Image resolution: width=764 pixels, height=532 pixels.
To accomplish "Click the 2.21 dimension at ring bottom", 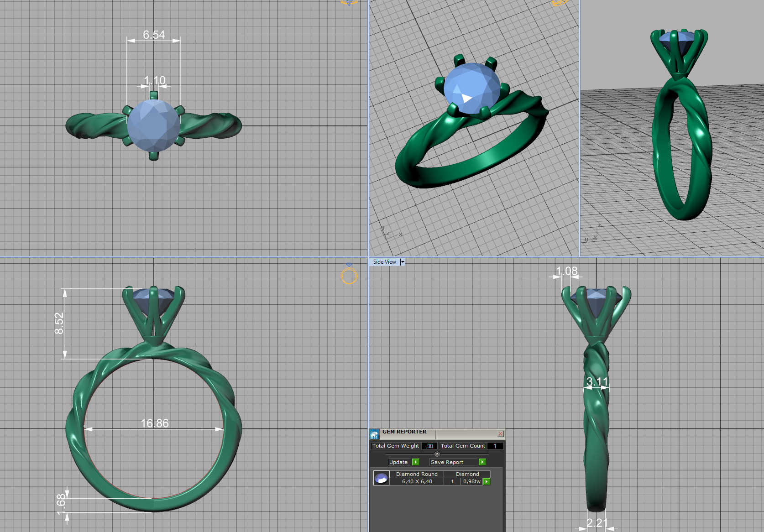I will tap(597, 523).
